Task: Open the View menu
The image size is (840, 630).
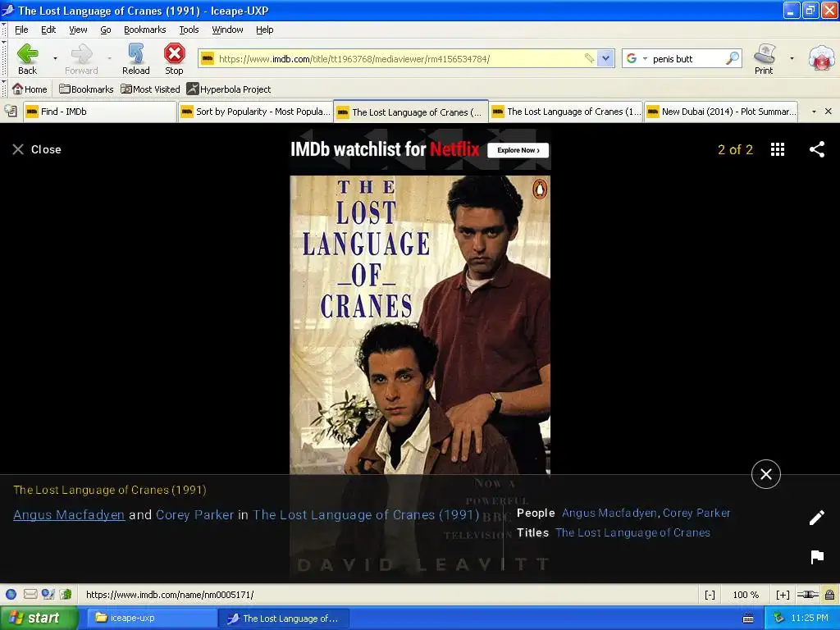Action: coord(78,30)
